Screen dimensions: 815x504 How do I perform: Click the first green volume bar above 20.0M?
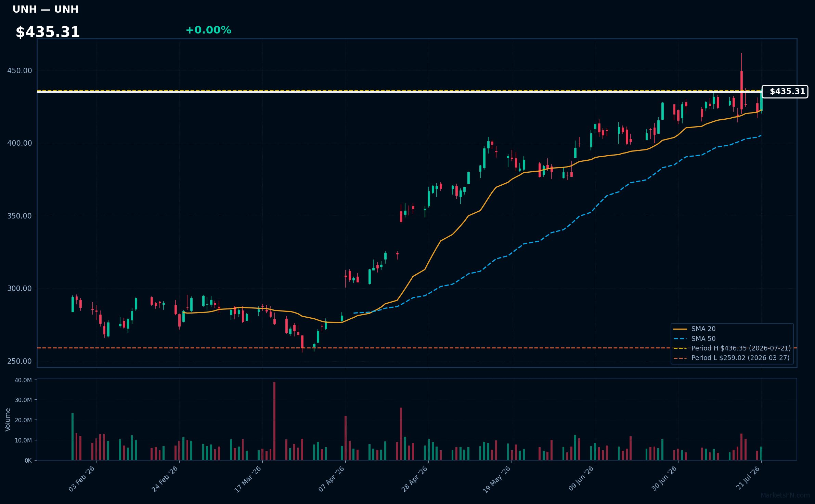73,437
